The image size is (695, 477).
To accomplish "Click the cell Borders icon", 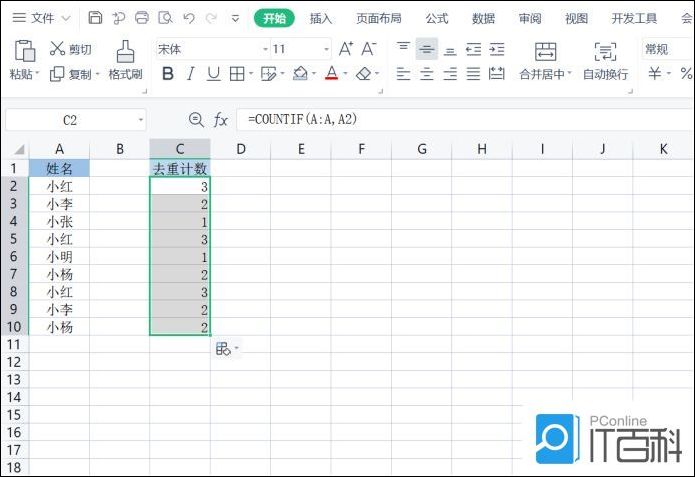I will pyautogui.click(x=237, y=74).
